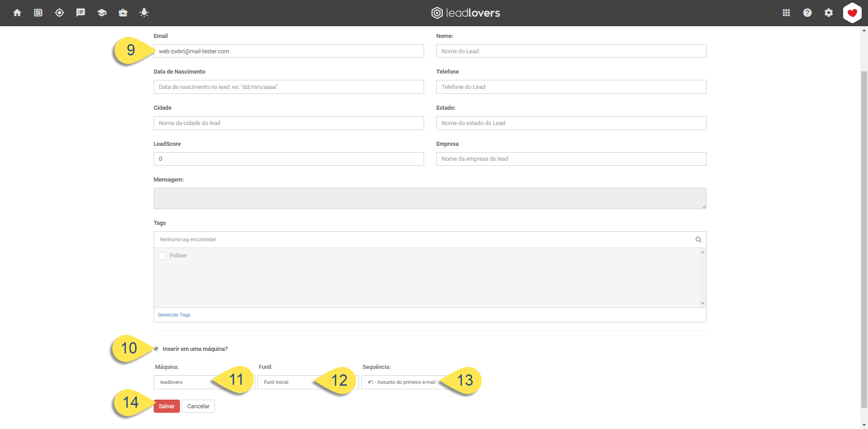Click the leadlovers logo
This screenshot has width=868, height=429.
point(466,13)
